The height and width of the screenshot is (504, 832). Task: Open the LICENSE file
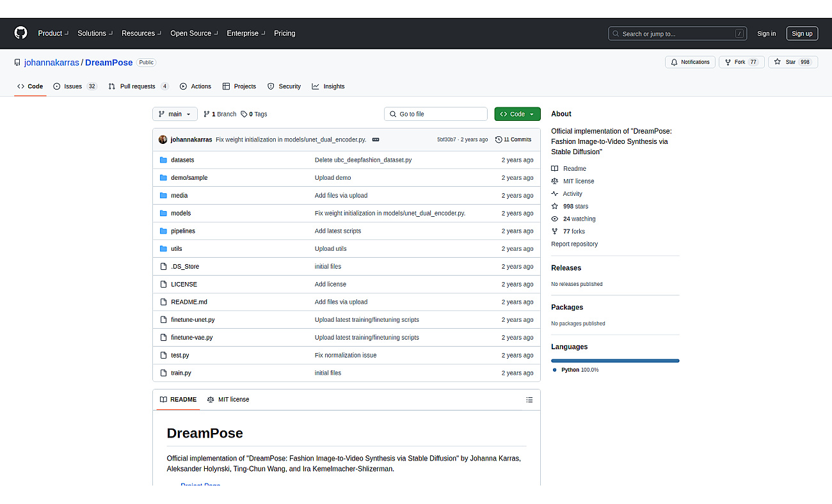pos(184,284)
